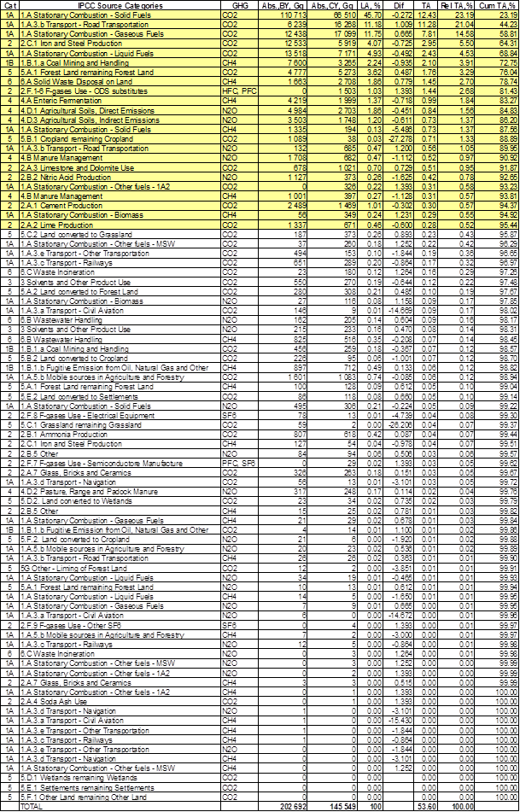This screenshot has height=812, width=520.
Task: Click the 'IPCC Source Categories' column header
Action: pyautogui.click(x=120, y=5)
